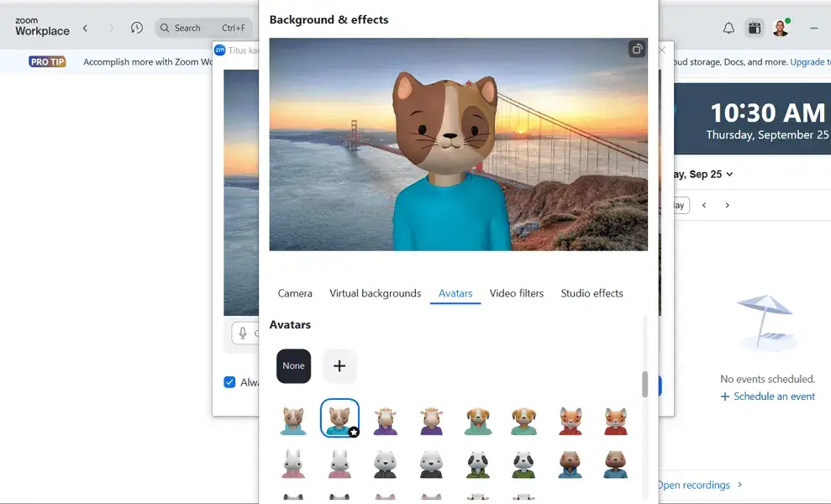The height and width of the screenshot is (504, 831).
Task: Open notifications via the bell icon
Action: pos(728,28)
